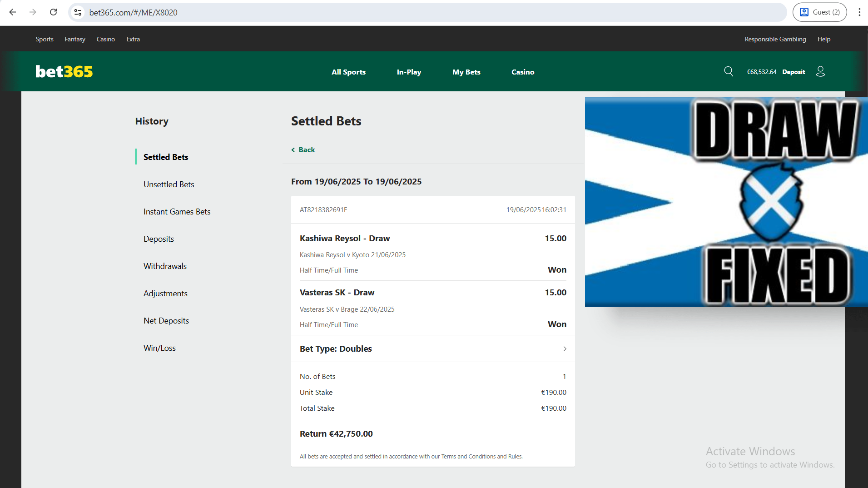
Task: Click the terms and conditions notice text
Action: [411, 456]
